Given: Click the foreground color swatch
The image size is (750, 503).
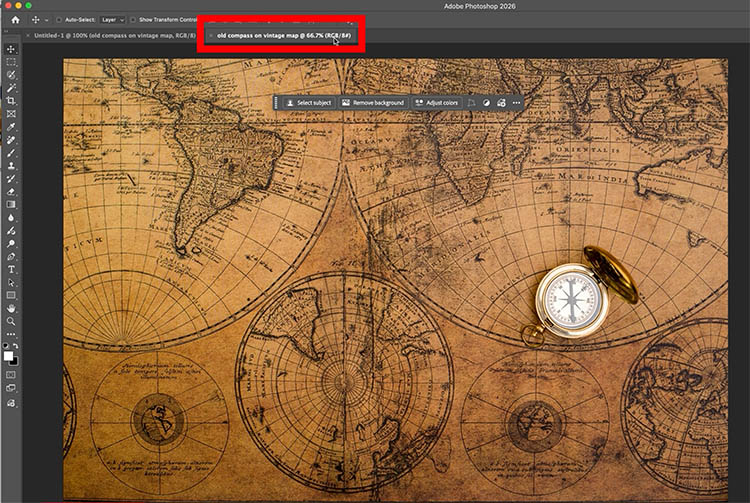Looking at the screenshot, I should [9, 355].
